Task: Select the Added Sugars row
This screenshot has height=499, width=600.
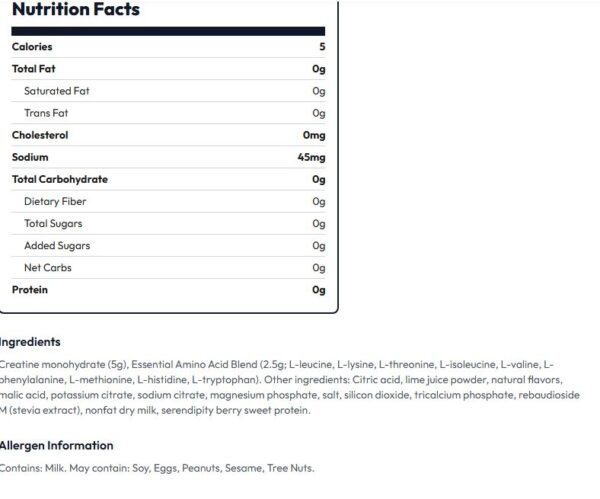Action: (x=168, y=246)
